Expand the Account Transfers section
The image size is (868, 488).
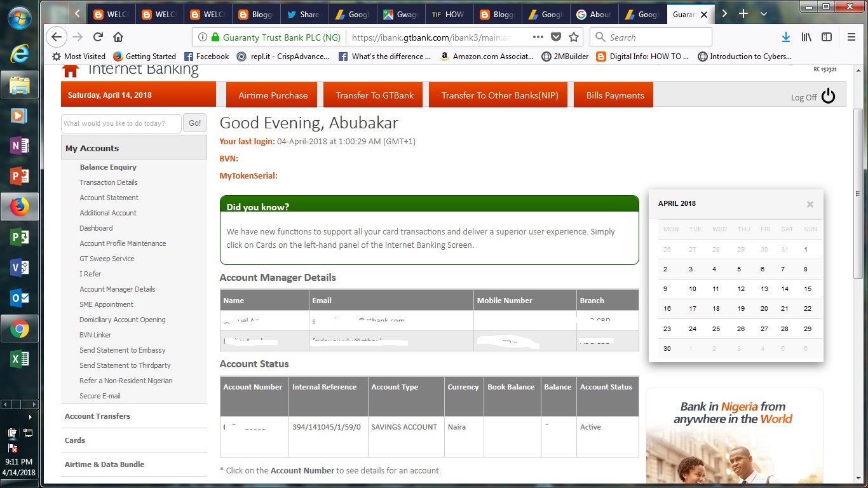click(x=97, y=416)
